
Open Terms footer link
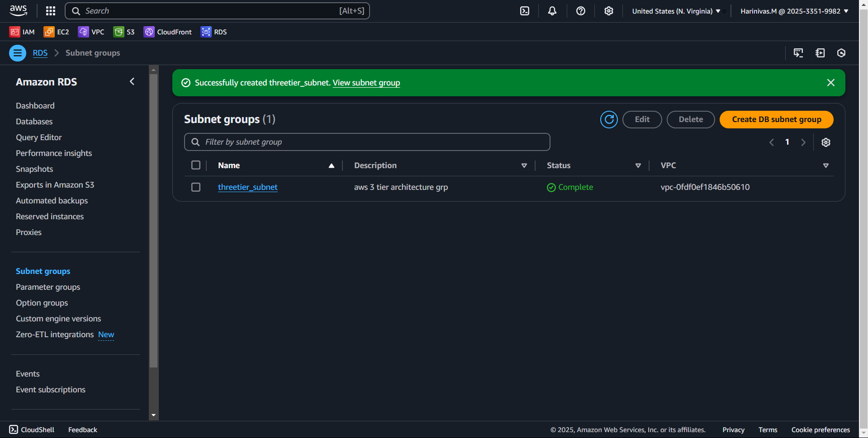[768, 430]
